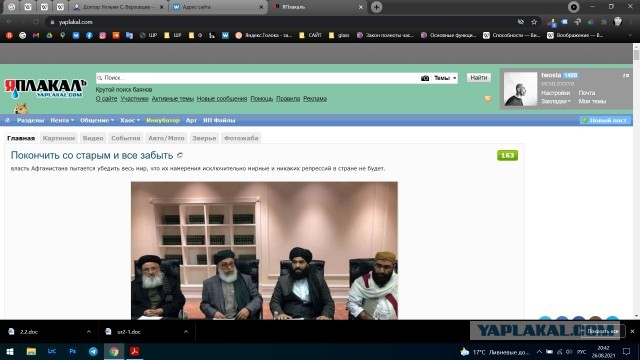Open Chrome three-dot menu
Image resolution: width=640 pixels, height=360 pixels.
[x=631, y=22]
